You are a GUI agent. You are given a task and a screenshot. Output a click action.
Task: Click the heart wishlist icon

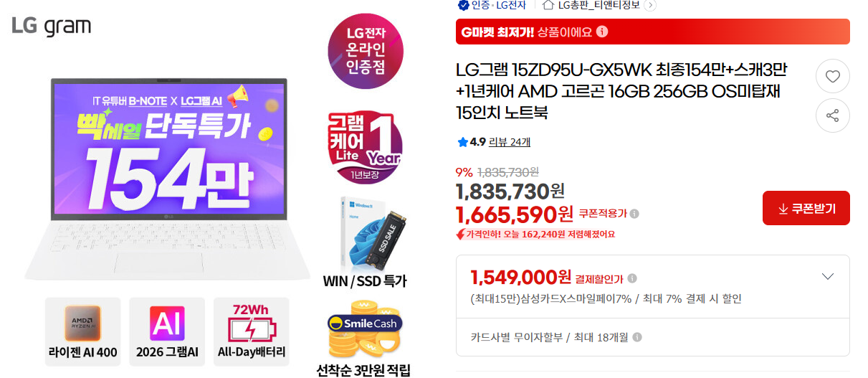tap(832, 76)
